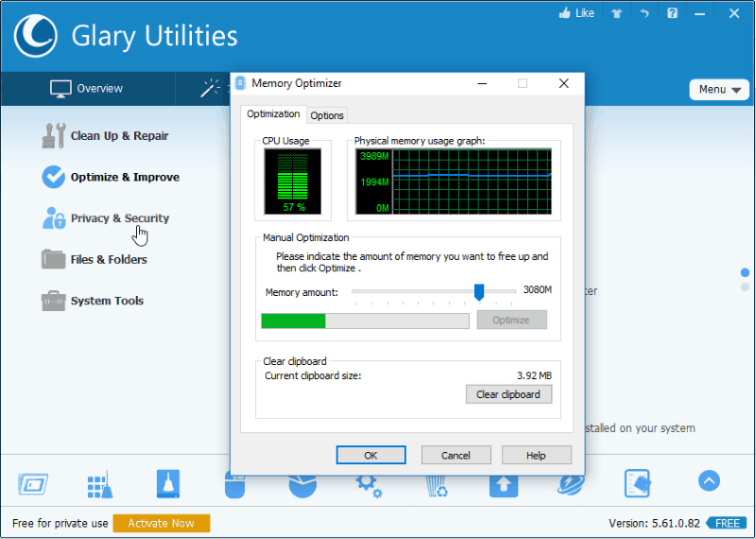Screen dimensions: 756x539
Task: Click the Free for private use text
Action: coord(60,523)
